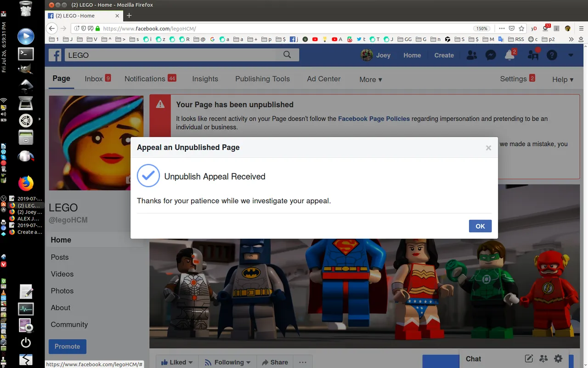Image resolution: width=588 pixels, height=368 pixels.
Task: Click the Firefox back button
Action: click(x=52, y=28)
